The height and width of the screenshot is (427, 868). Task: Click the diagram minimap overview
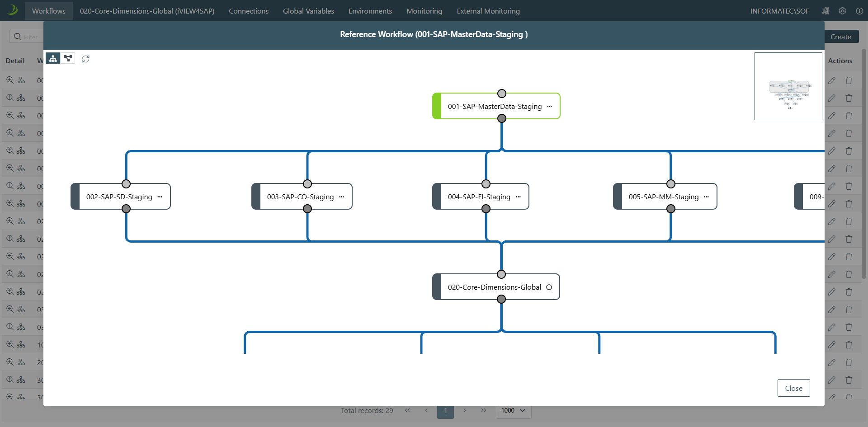pyautogui.click(x=788, y=86)
